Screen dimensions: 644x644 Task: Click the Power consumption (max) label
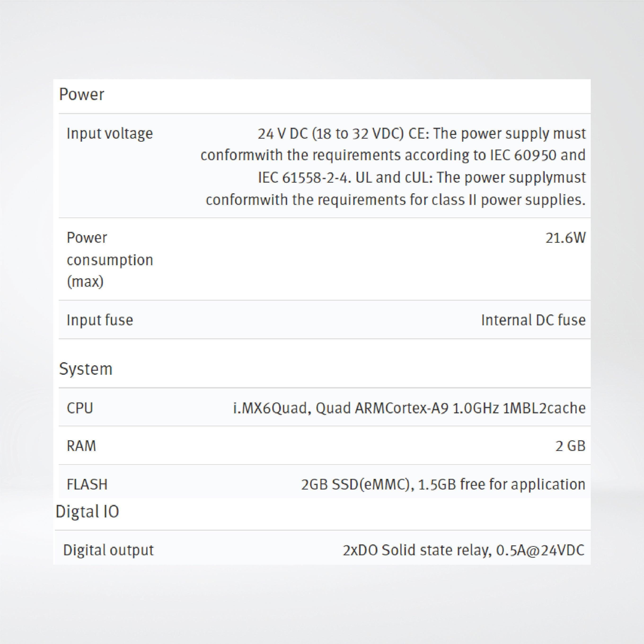click(x=110, y=260)
